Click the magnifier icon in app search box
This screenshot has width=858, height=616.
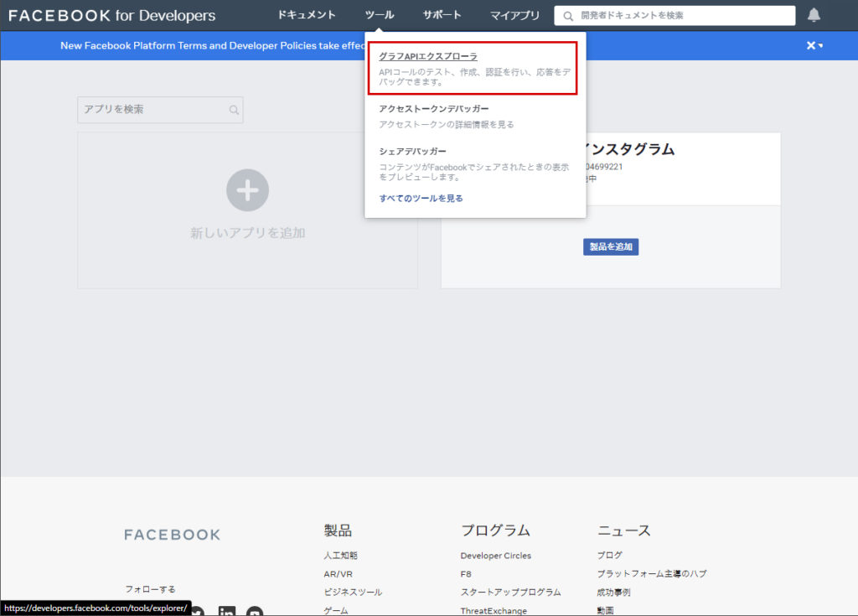coord(234,110)
